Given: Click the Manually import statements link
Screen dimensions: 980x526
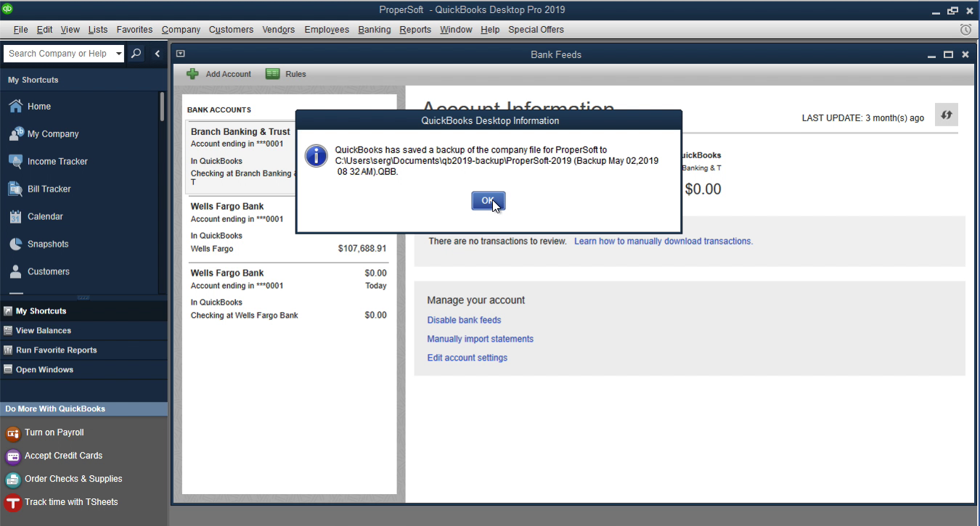Looking at the screenshot, I should point(480,339).
